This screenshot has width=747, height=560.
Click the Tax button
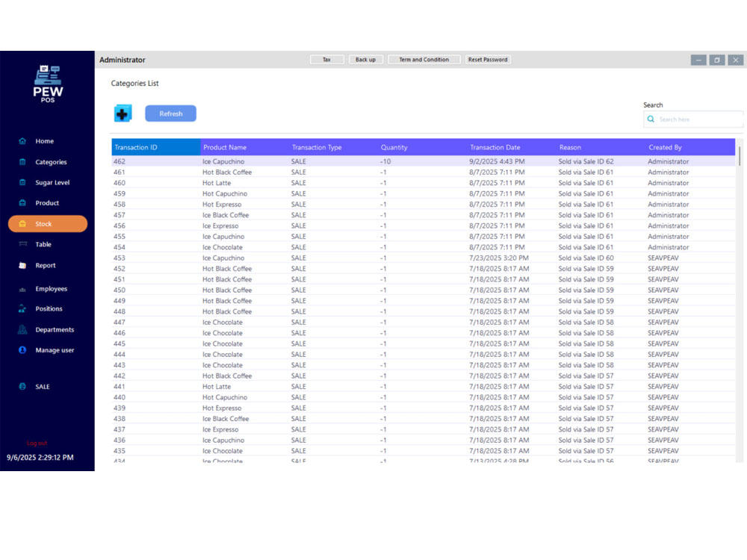[327, 60]
